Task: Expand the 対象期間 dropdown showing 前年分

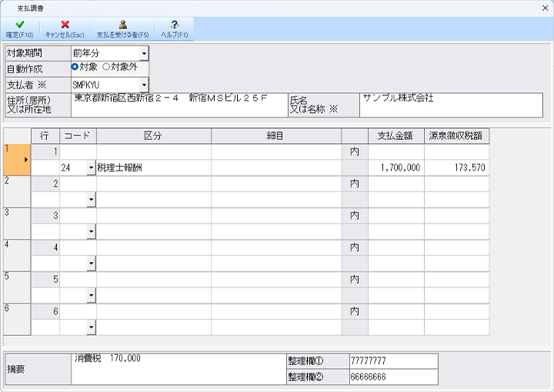Action: [x=143, y=53]
